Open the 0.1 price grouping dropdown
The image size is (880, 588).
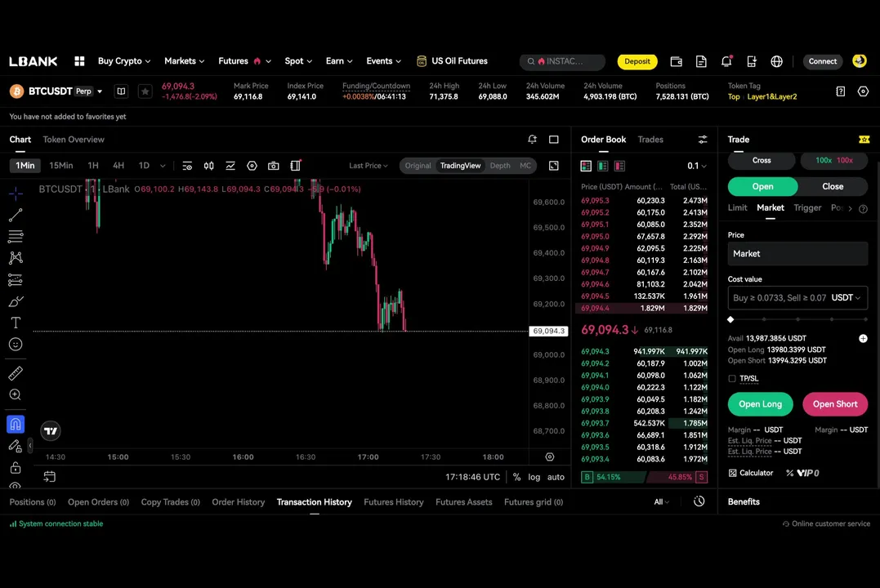pyautogui.click(x=696, y=166)
